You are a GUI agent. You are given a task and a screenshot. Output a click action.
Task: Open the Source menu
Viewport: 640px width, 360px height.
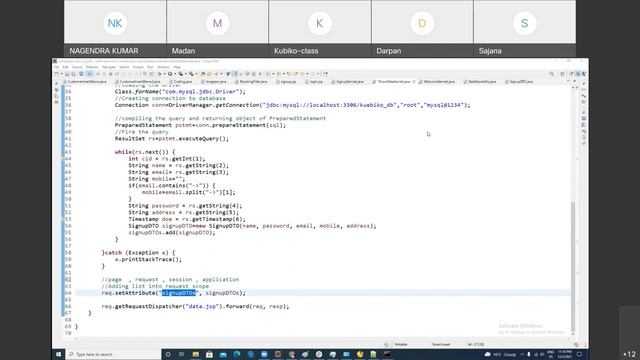[x=77, y=67]
